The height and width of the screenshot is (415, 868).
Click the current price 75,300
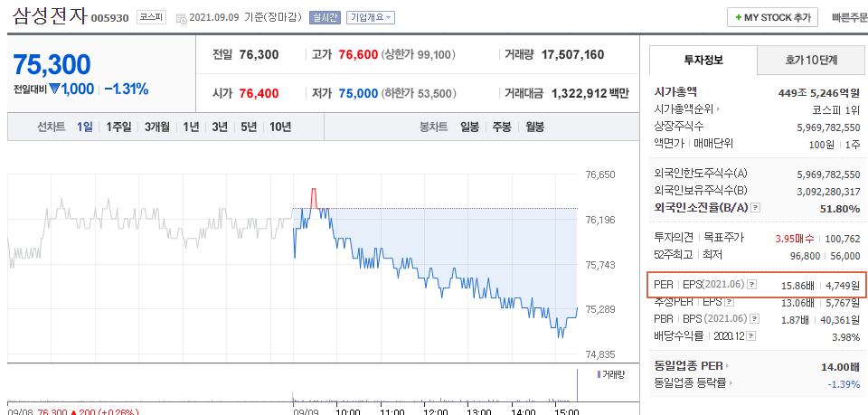pos(52,65)
